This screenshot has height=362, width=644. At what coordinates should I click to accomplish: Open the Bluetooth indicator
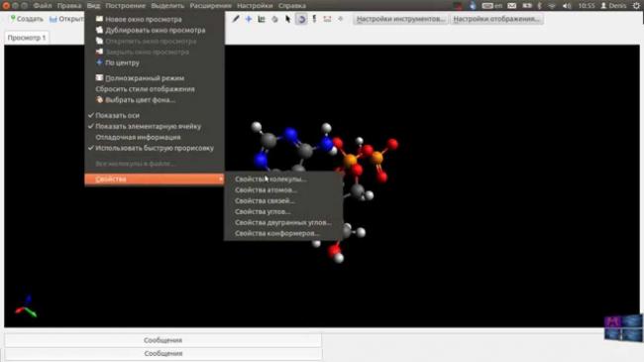click(540, 6)
